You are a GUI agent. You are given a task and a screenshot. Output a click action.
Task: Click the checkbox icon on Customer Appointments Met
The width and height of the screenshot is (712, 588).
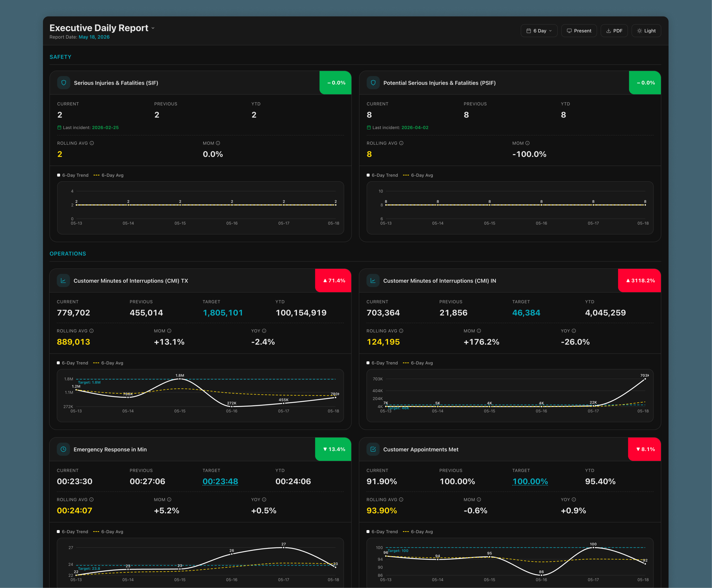[373, 449]
